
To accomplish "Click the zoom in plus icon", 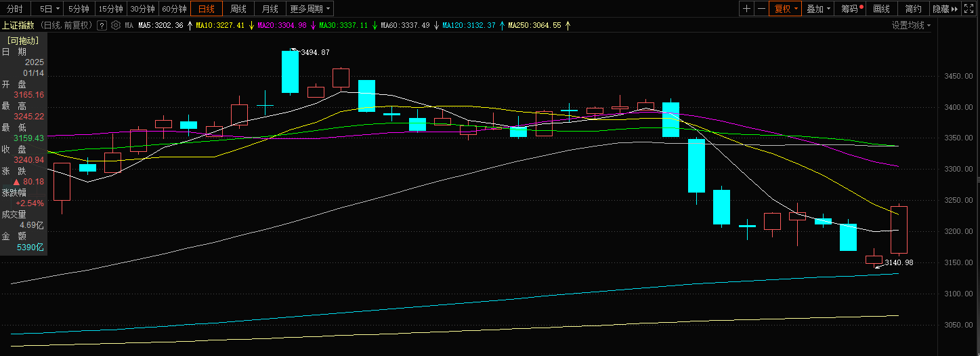I will [x=746, y=9].
